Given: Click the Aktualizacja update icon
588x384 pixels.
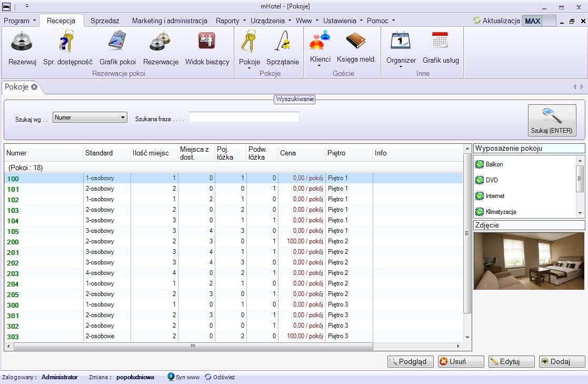Looking at the screenshot, I should (x=477, y=20).
